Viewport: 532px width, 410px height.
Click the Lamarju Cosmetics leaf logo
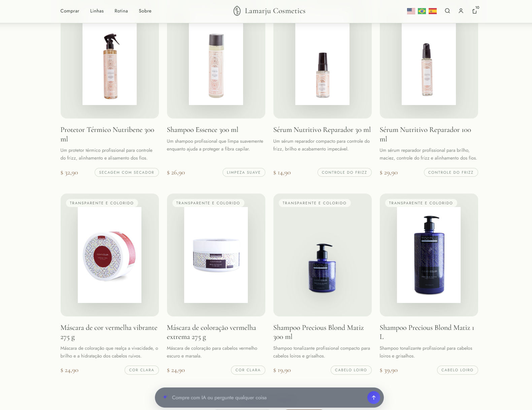(x=237, y=11)
